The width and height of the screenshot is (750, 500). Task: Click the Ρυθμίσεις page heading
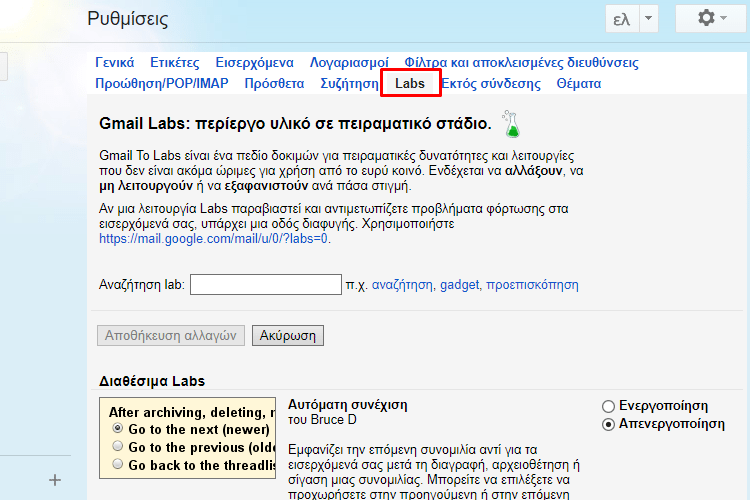[x=128, y=19]
